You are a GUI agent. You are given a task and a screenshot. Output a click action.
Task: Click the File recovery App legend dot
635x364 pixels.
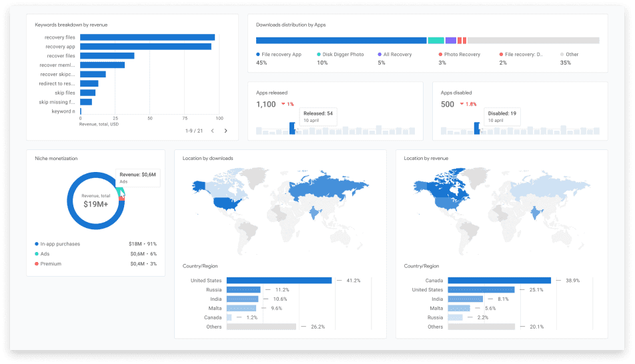coord(258,55)
